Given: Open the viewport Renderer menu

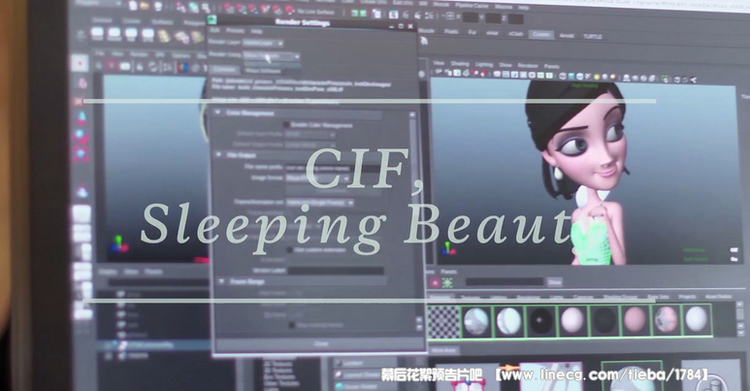Looking at the screenshot, I should [x=528, y=65].
